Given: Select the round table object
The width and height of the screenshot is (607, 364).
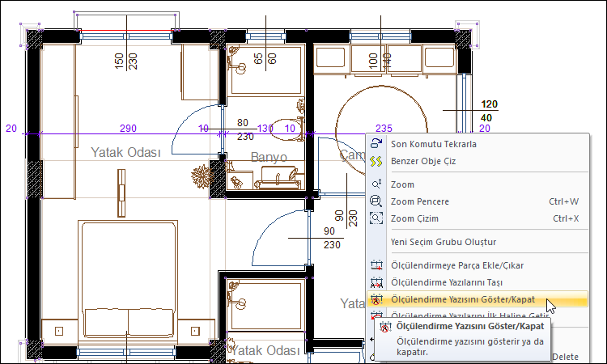Looking at the screenshot, I should tap(382, 129).
